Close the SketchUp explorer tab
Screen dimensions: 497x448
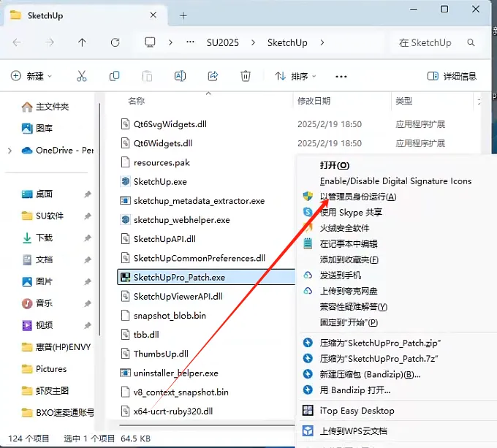(153, 15)
